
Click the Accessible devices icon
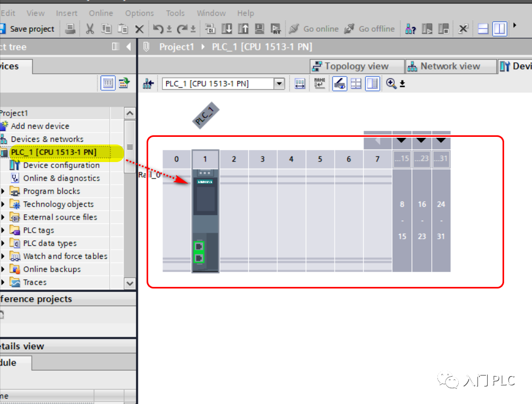coord(410,29)
